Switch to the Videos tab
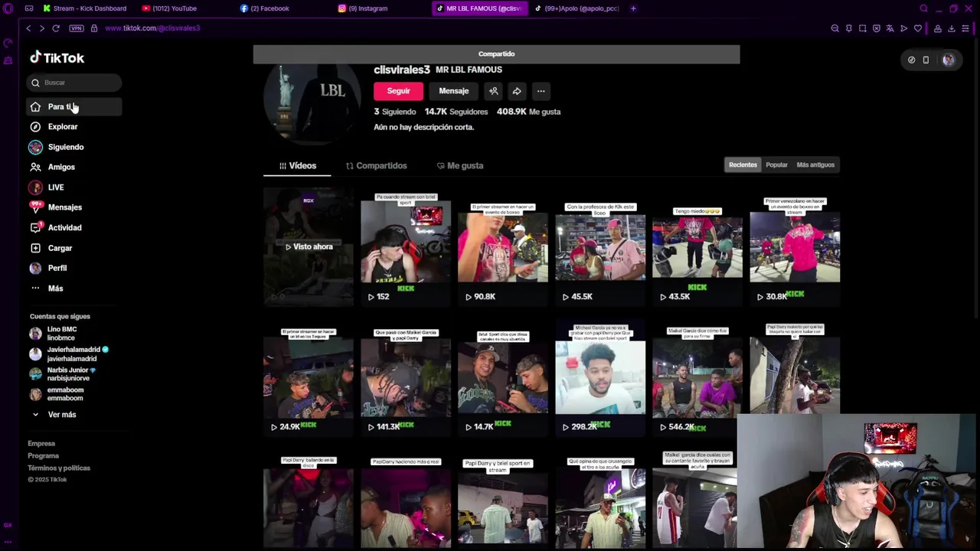 (297, 165)
